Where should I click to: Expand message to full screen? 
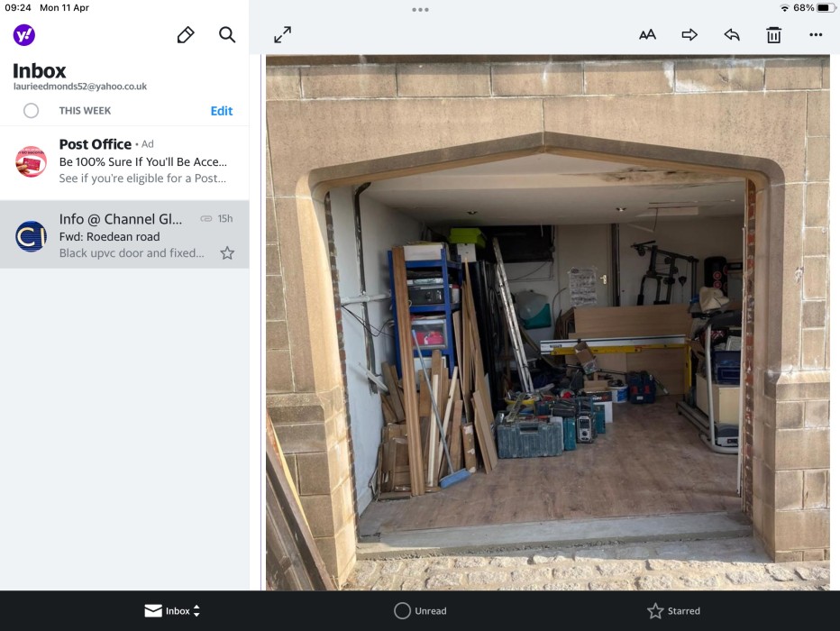point(282,35)
